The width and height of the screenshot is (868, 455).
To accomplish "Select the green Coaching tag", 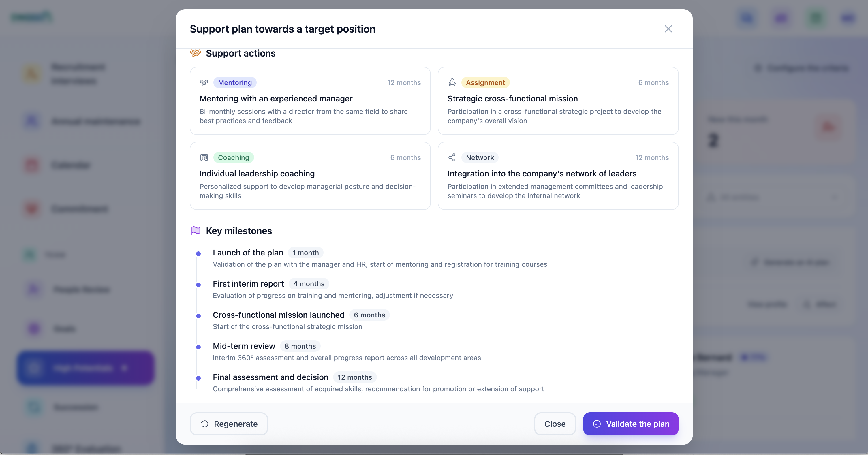I will (x=233, y=157).
